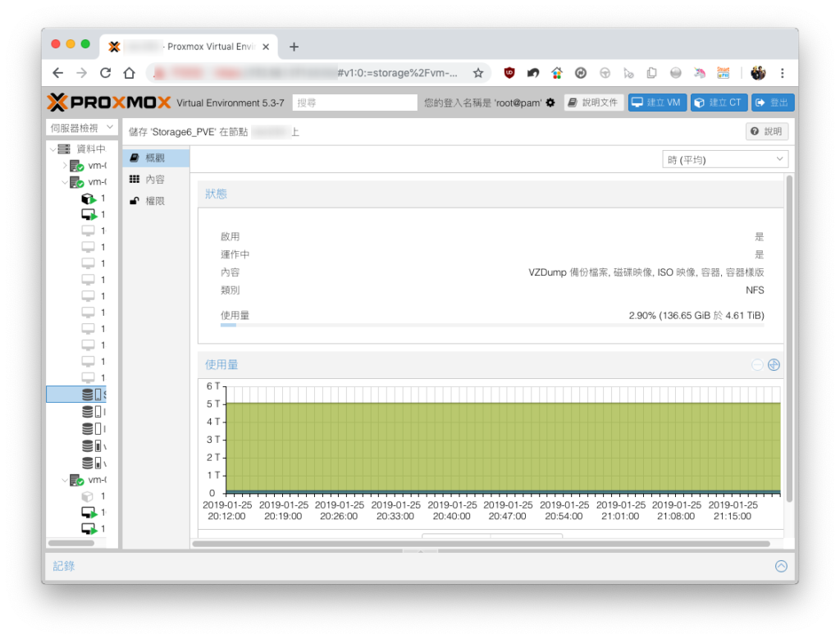Zoom out on the 使用量 chart
The width and height of the screenshot is (840, 639).
757,365
